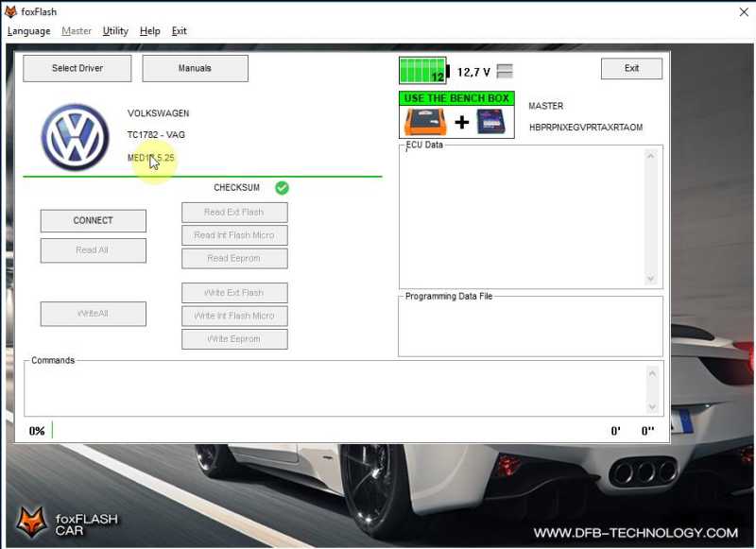The image size is (756, 549).
Task: Click the Select Driver button
Action: coord(77,68)
